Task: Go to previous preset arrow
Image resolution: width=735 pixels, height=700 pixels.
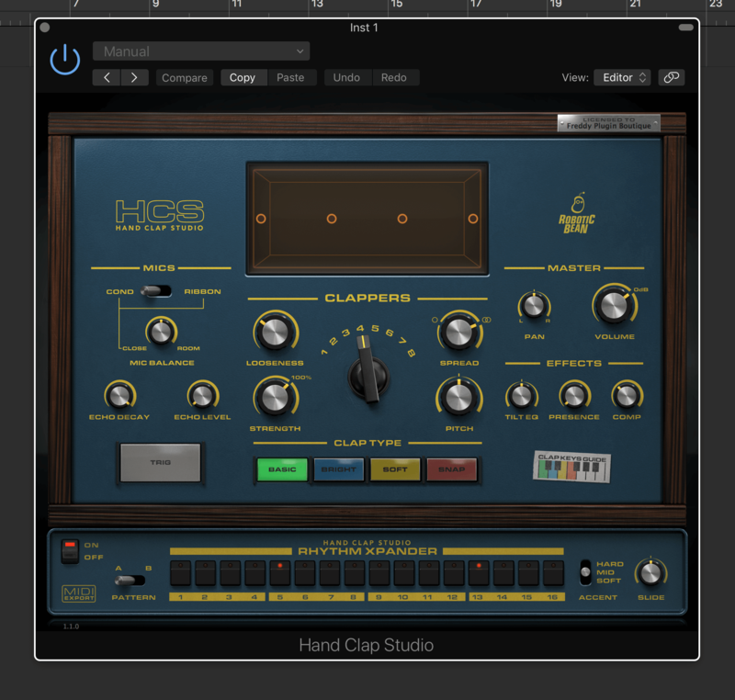Action: tap(107, 77)
